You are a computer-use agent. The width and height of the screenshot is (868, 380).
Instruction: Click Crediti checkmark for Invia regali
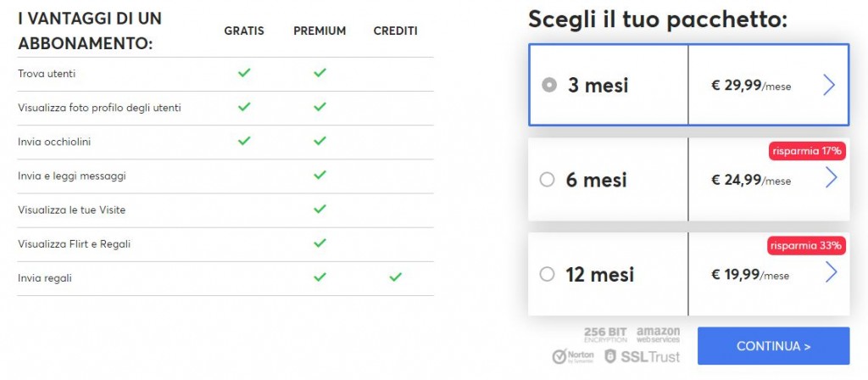(x=395, y=277)
